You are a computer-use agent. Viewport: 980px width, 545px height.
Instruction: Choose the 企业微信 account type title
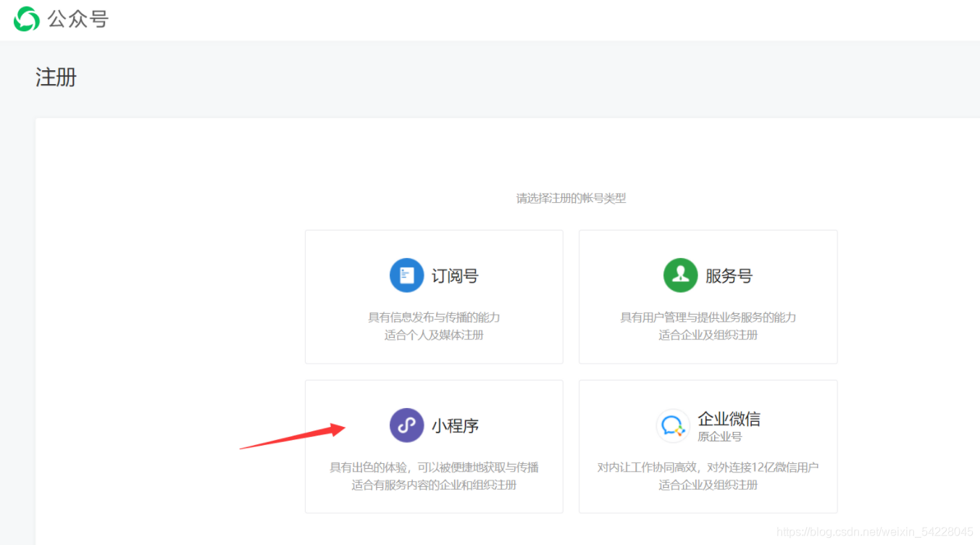tap(729, 419)
